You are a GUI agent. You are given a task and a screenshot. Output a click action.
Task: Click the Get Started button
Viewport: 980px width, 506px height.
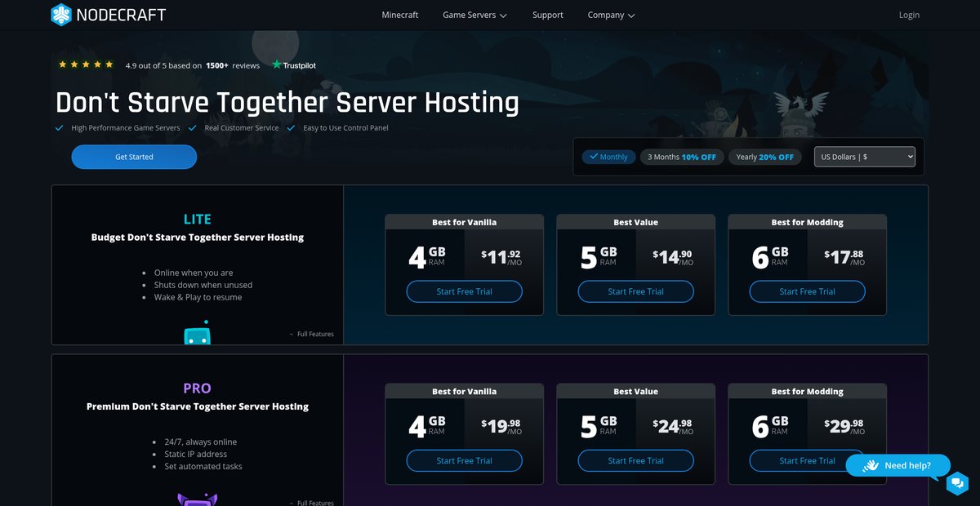pos(134,157)
